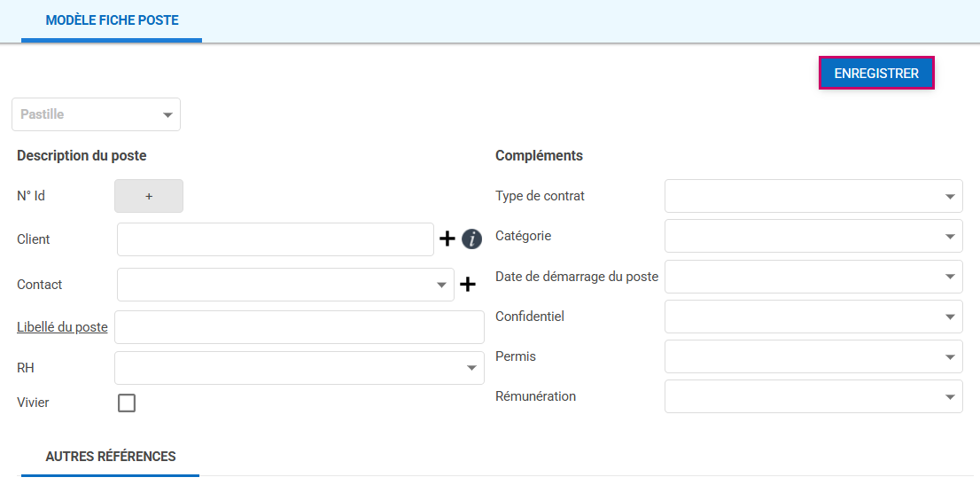The image size is (980, 493).
Task: Open the Rémunération dropdown
Action: [813, 396]
